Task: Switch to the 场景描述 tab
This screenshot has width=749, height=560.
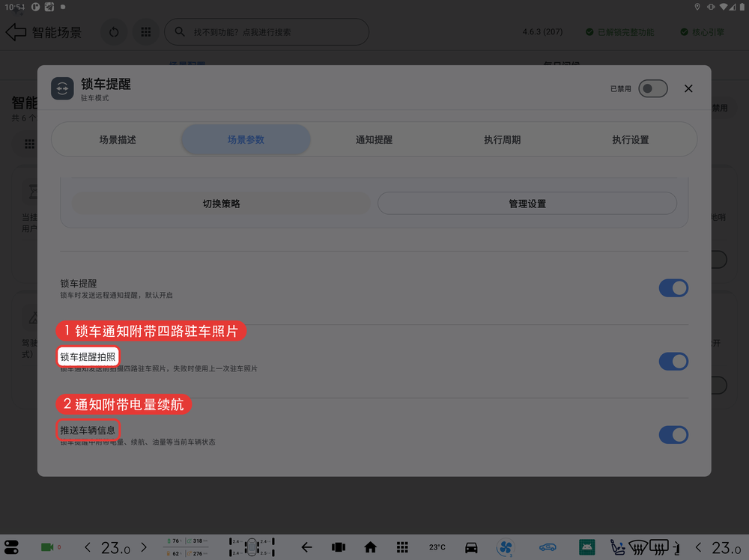Action: coord(118,139)
